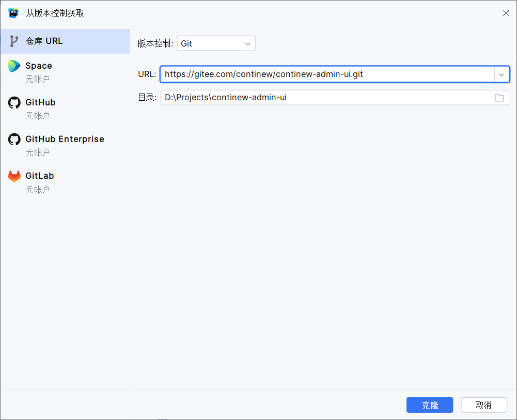Click the 克隆 button
The height and width of the screenshot is (420, 517).
coord(430,405)
